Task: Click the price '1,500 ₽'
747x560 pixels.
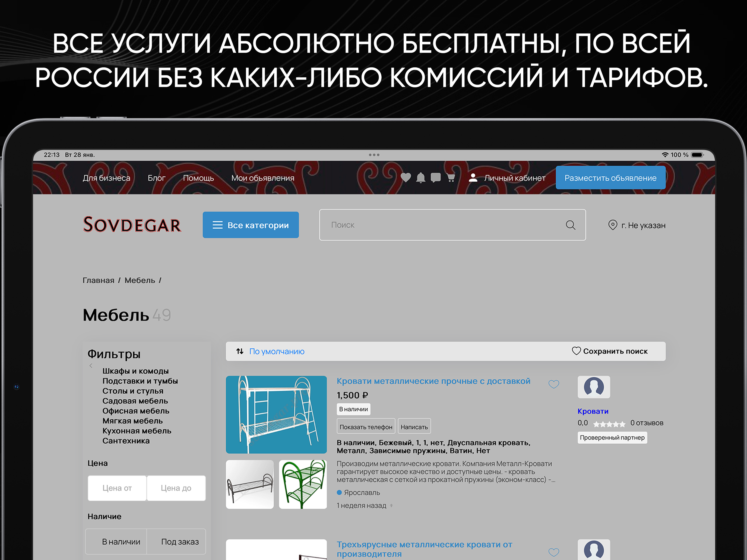Action: click(x=352, y=395)
